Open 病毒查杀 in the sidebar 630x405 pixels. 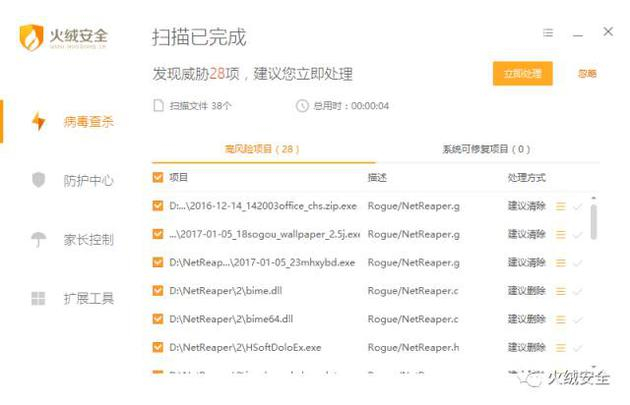click(x=88, y=121)
